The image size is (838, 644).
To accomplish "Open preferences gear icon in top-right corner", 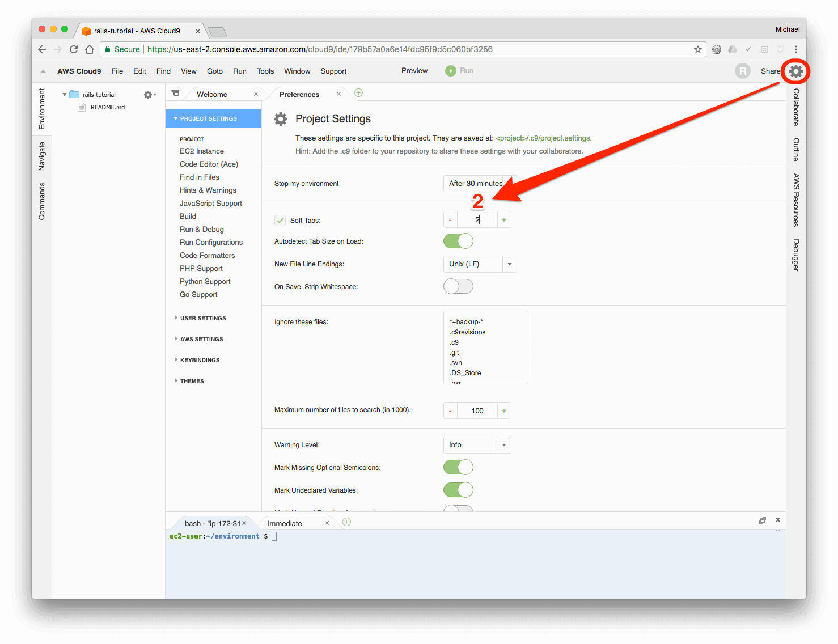I will tap(796, 71).
